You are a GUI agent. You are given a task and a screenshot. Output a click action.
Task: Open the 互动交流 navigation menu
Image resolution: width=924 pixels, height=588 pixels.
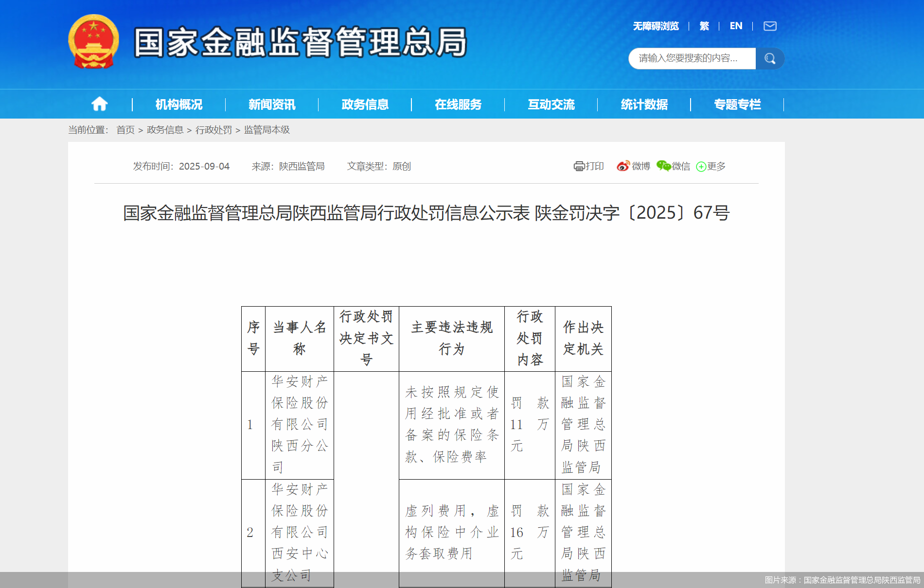(551, 104)
